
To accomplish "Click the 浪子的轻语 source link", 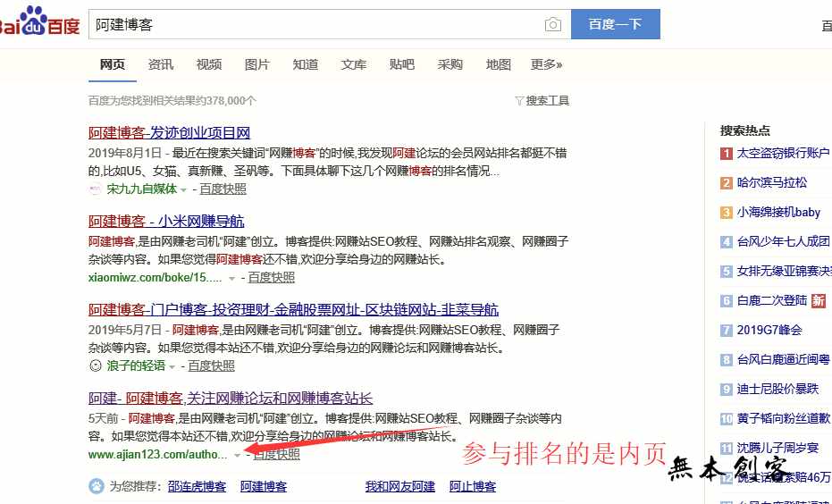I will click(x=136, y=366).
